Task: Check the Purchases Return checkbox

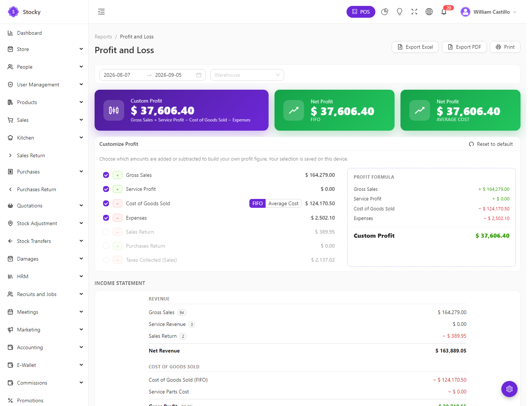Action: pyautogui.click(x=106, y=246)
